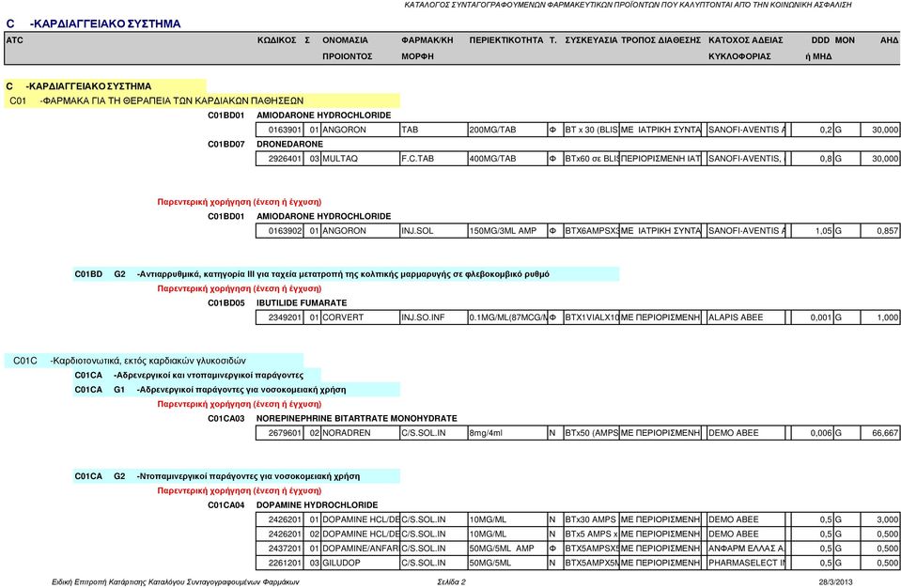Screen dimensions: 901x588
Task: Click 'C01CA -Αδρενεργικοί και ντοπαμινεργικοί παράγοντες' heading
Action: coord(197,375)
